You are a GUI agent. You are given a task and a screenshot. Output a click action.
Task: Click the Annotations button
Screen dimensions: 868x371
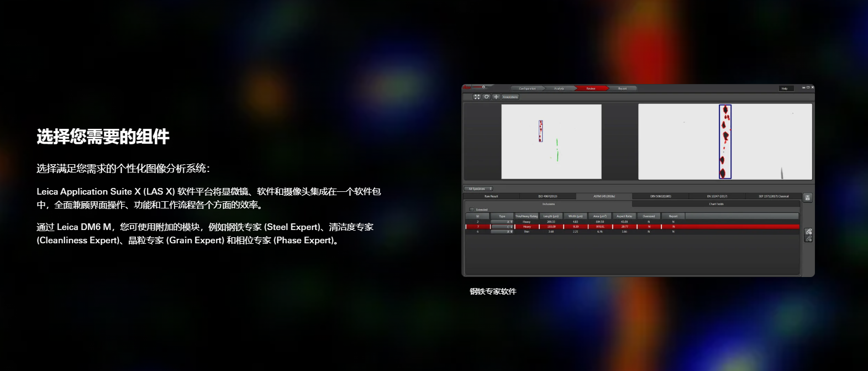coord(510,97)
